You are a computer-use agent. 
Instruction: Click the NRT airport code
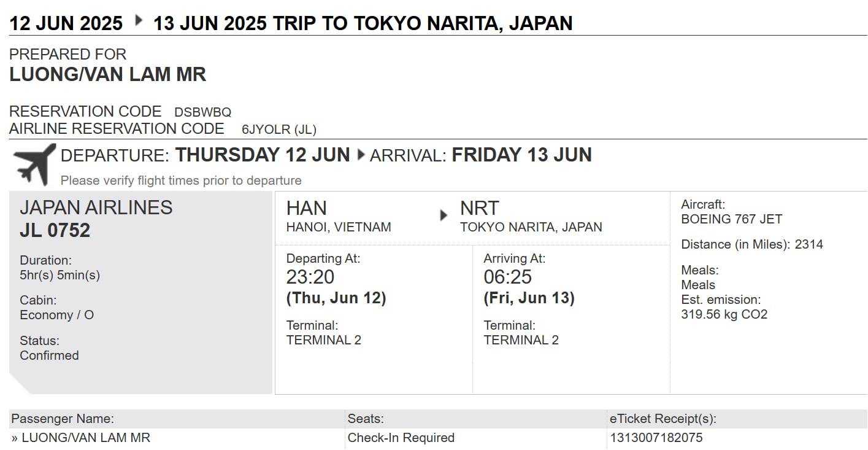(x=479, y=208)
